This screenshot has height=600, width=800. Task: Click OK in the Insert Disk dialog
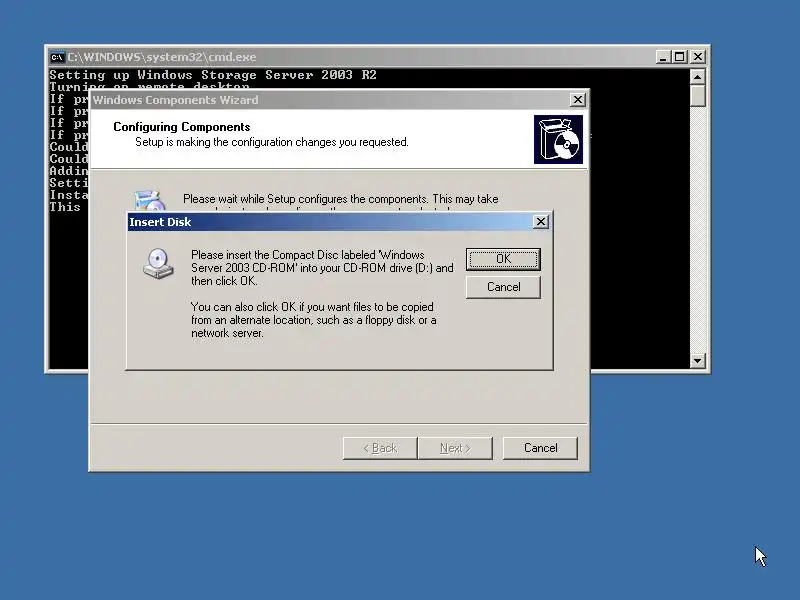pyautogui.click(x=503, y=259)
